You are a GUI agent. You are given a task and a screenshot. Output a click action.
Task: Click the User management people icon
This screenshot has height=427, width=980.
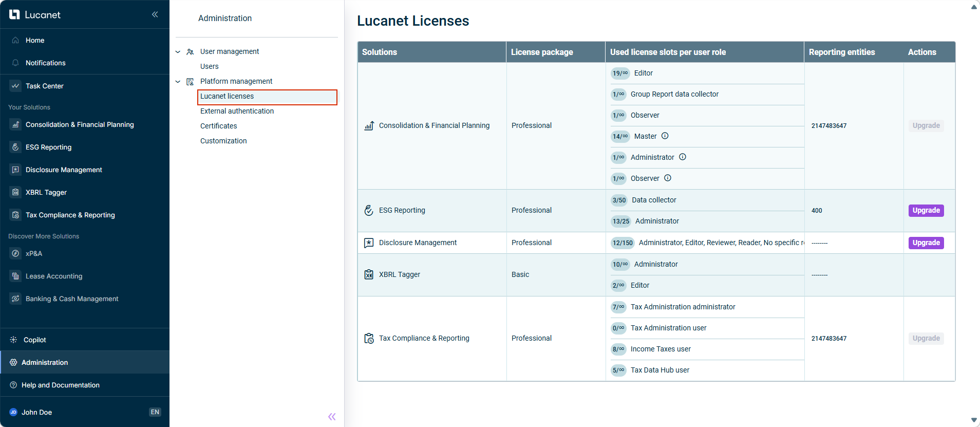pyautogui.click(x=190, y=52)
